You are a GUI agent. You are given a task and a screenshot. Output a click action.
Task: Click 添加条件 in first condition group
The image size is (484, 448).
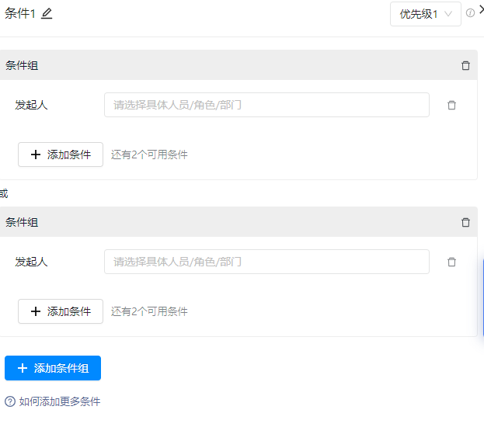point(61,155)
